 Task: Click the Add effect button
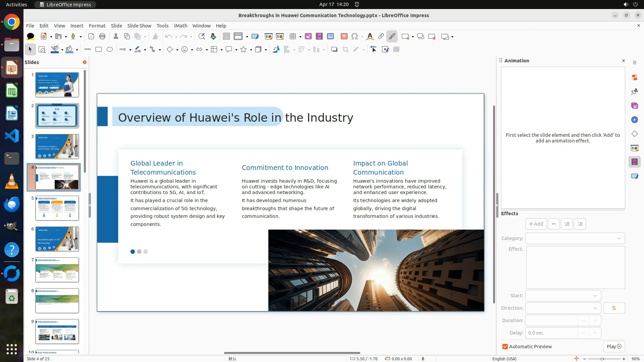(x=536, y=224)
